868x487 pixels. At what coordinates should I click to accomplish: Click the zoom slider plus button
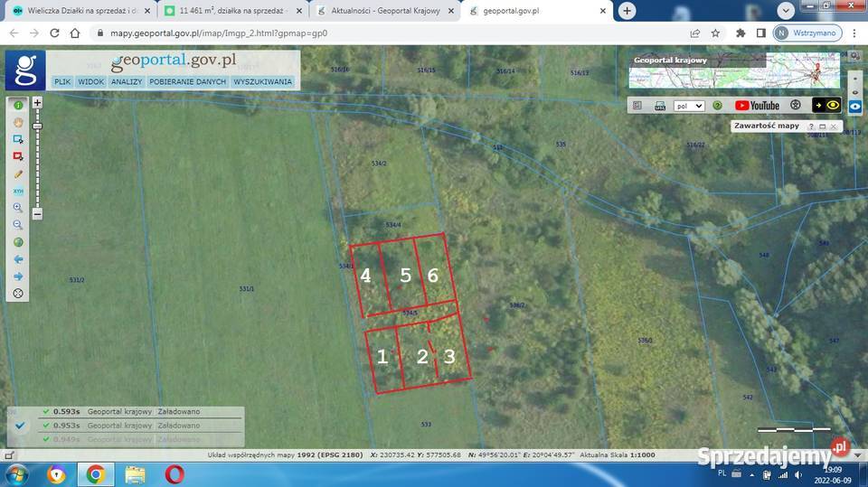[x=37, y=103]
